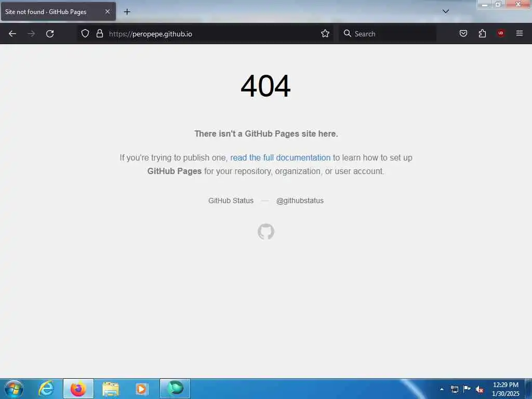Open the clock showing 12:29 PM
Image resolution: width=532 pixels, height=399 pixels.
tap(506, 389)
